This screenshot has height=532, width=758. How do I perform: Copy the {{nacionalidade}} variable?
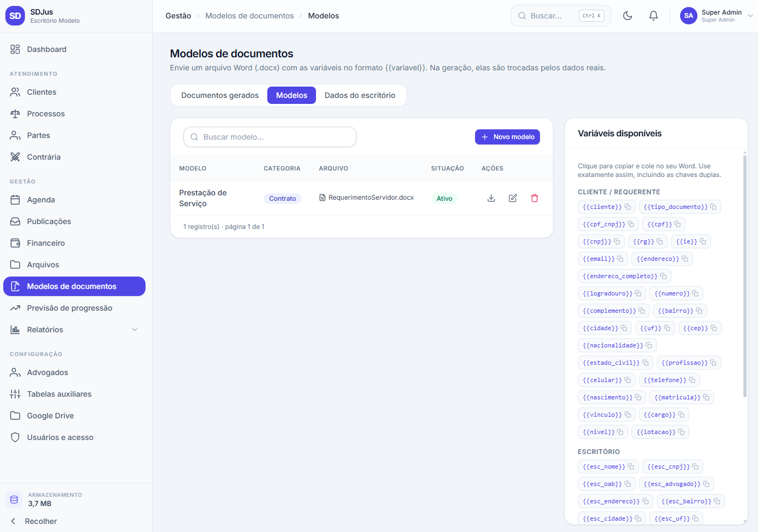point(617,345)
